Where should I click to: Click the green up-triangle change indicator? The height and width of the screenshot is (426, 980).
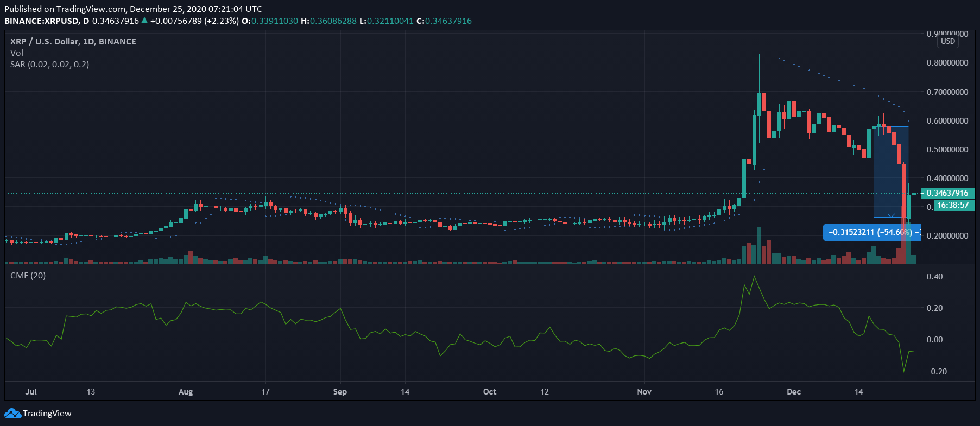point(144,21)
